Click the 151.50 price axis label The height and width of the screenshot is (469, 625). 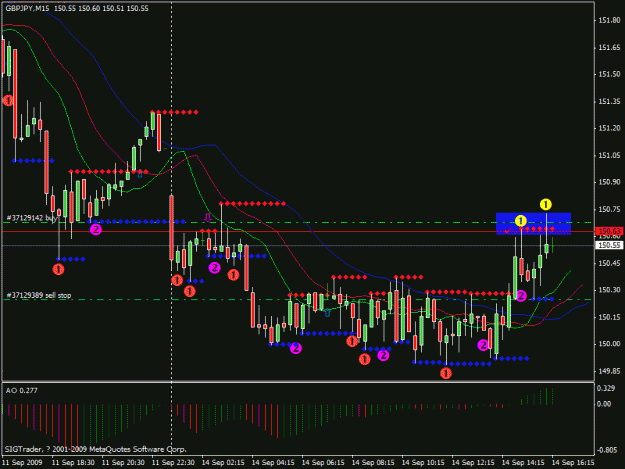click(x=609, y=74)
